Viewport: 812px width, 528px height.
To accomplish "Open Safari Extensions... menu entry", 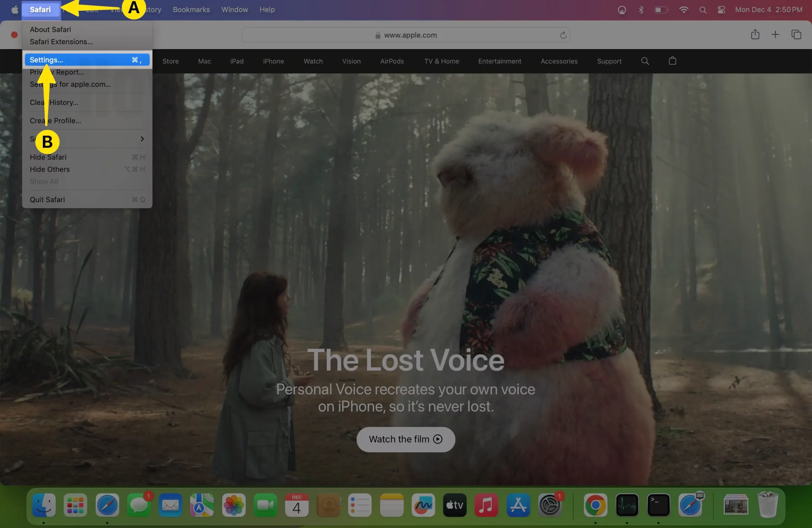I will point(61,42).
